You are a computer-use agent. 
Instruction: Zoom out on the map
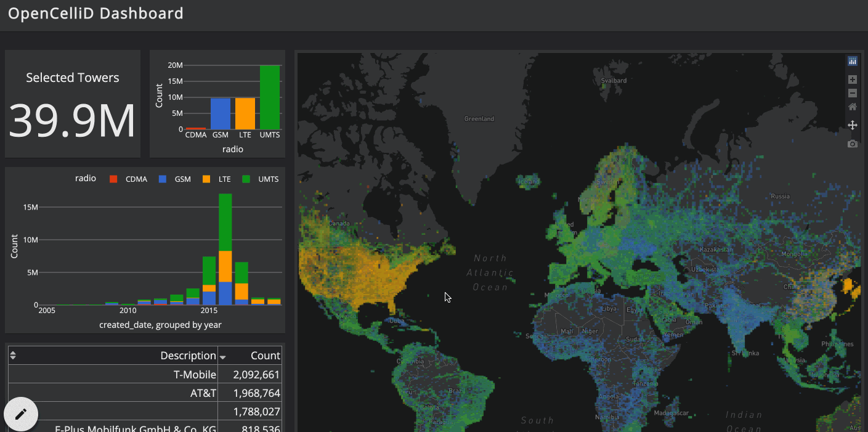click(x=852, y=92)
